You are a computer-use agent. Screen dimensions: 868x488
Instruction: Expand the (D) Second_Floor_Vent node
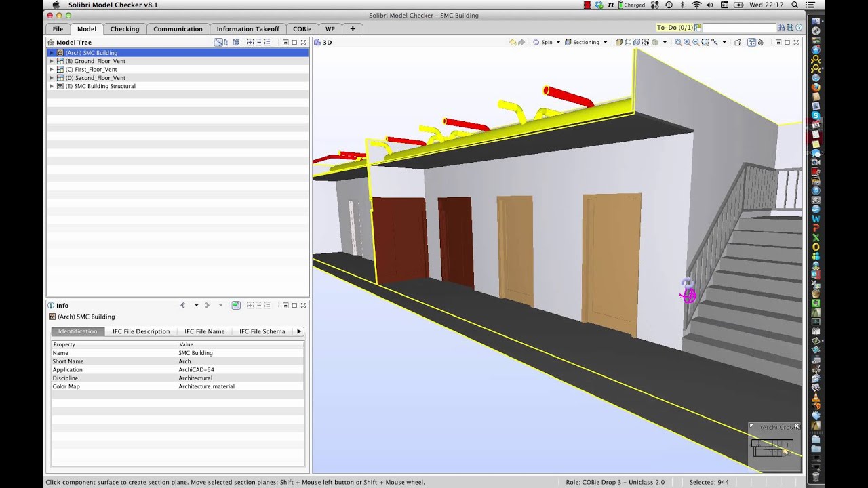52,78
